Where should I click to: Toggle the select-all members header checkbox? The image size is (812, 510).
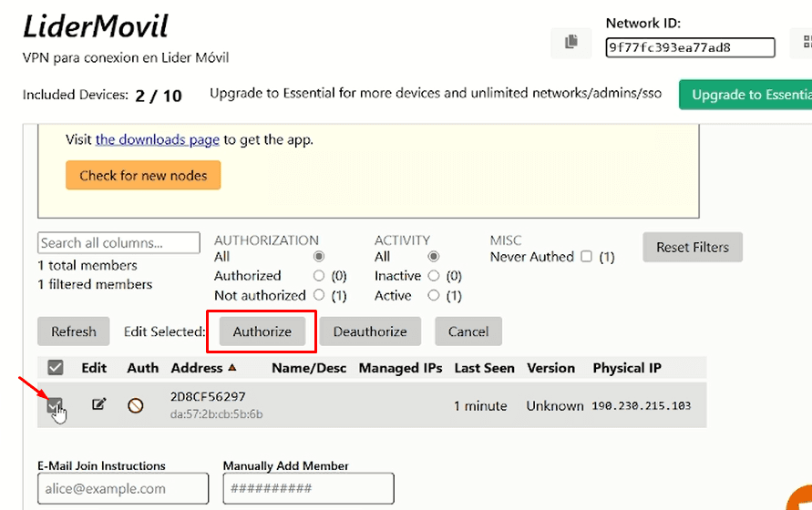tap(56, 368)
